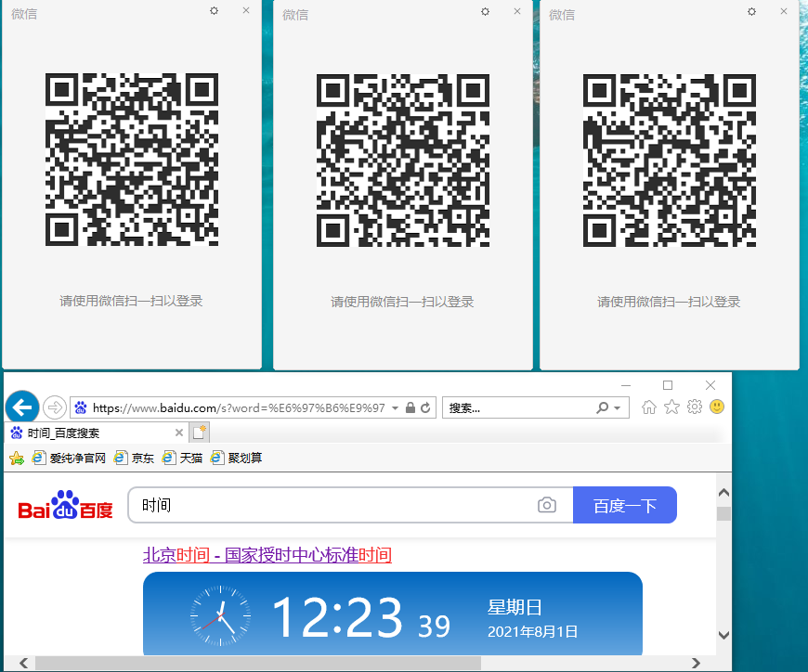Image resolution: width=808 pixels, height=672 pixels.
Task: Open the browser Home page icon
Action: (649, 407)
